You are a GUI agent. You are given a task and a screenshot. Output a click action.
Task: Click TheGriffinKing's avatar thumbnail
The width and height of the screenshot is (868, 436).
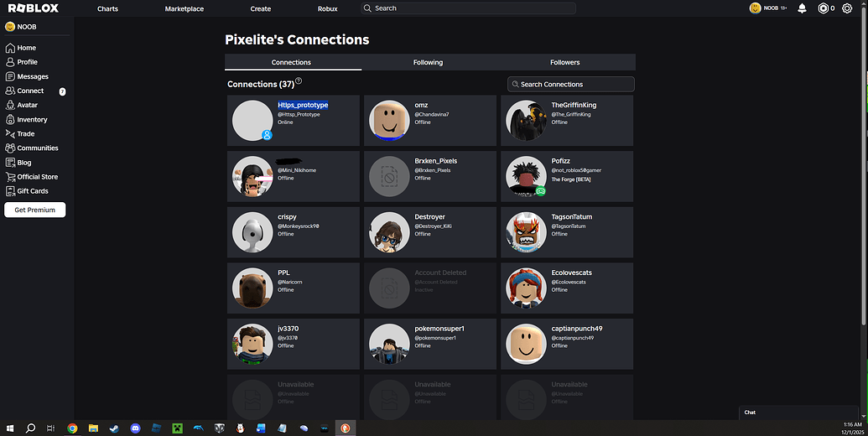[526, 121]
